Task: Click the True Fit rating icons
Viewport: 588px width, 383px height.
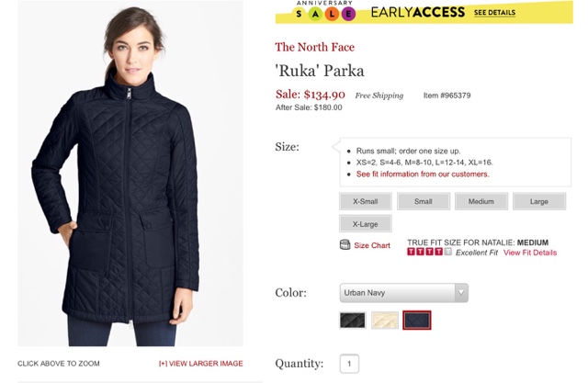Action: (429, 252)
